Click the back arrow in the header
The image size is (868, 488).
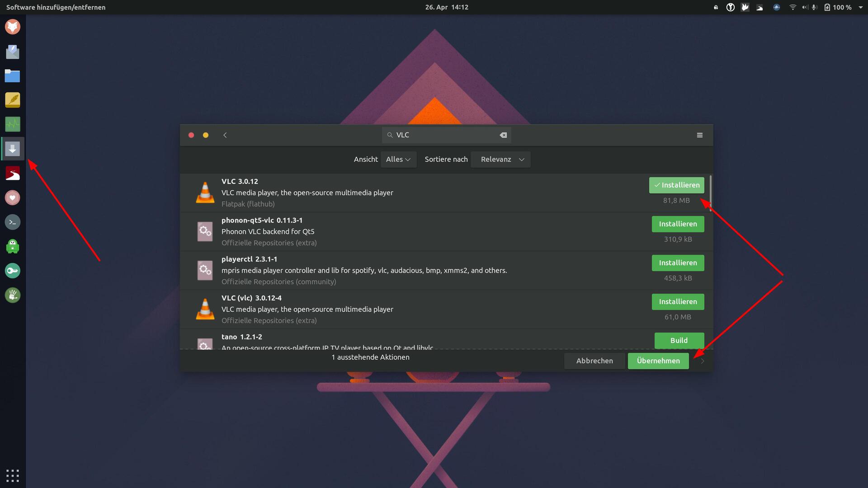tap(225, 135)
